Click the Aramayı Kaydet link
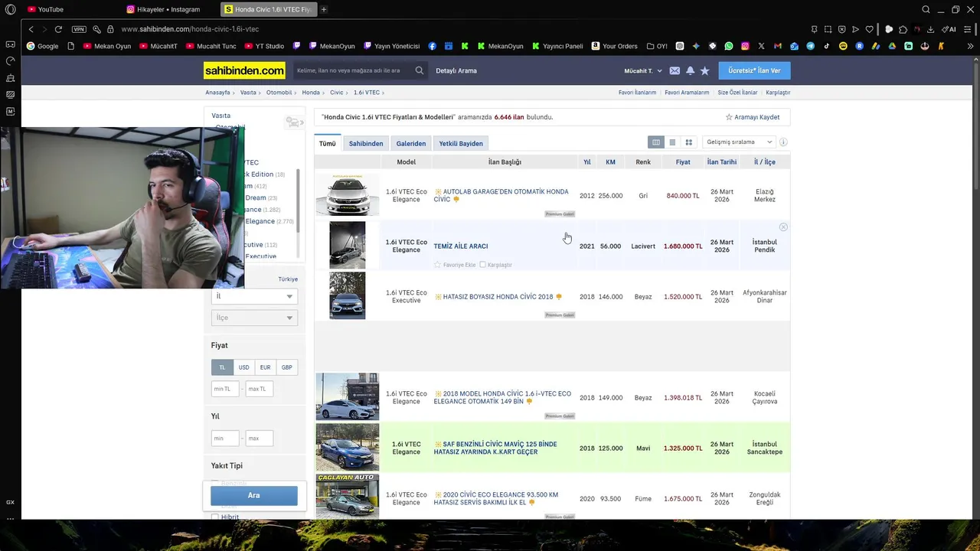 (753, 117)
